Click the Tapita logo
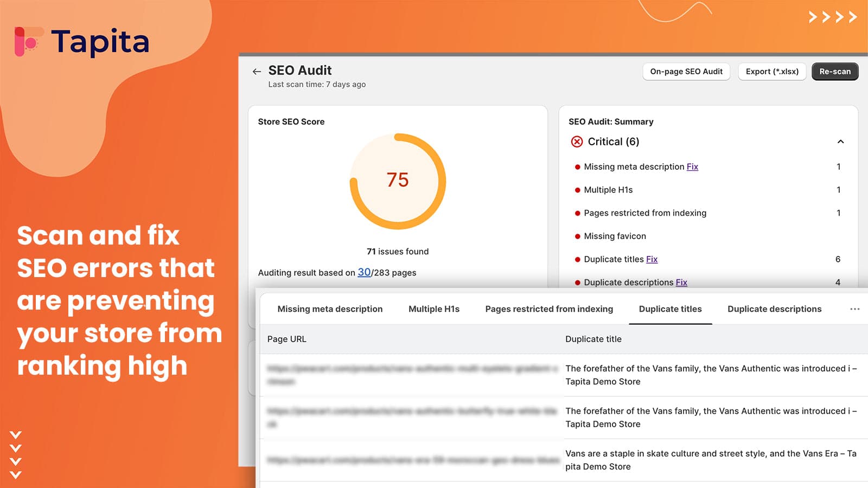This screenshot has width=868, height=488. [x=81, y=40]
